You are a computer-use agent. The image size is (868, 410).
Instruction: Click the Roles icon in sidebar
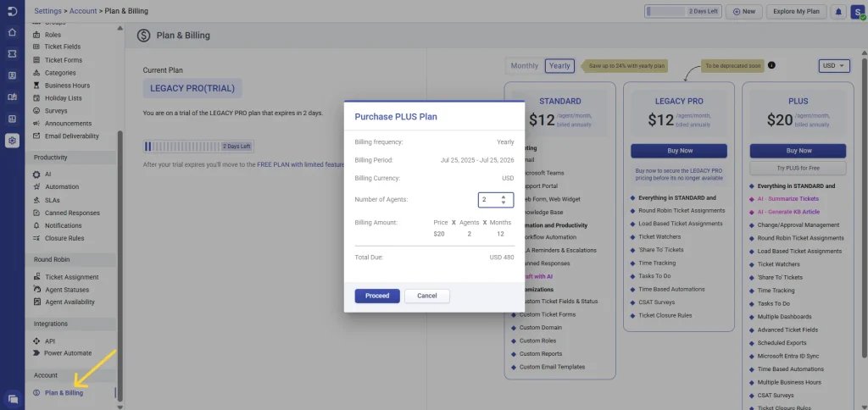point(36,34)
